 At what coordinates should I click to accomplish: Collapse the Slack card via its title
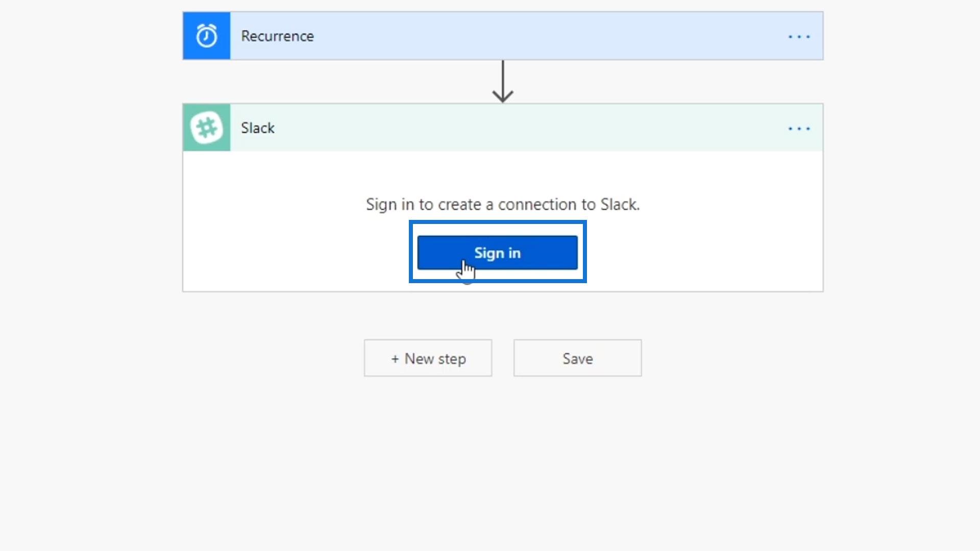point(258,128)
